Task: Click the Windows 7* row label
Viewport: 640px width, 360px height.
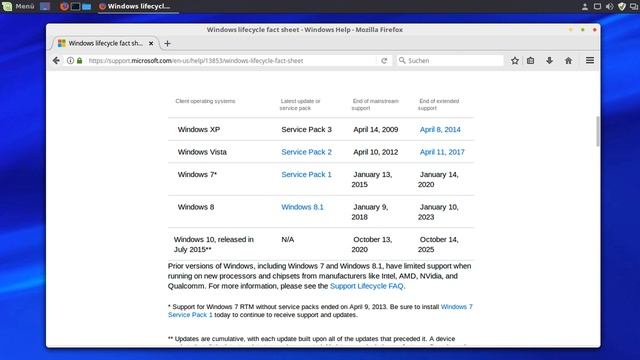Action: coord(197,174)
